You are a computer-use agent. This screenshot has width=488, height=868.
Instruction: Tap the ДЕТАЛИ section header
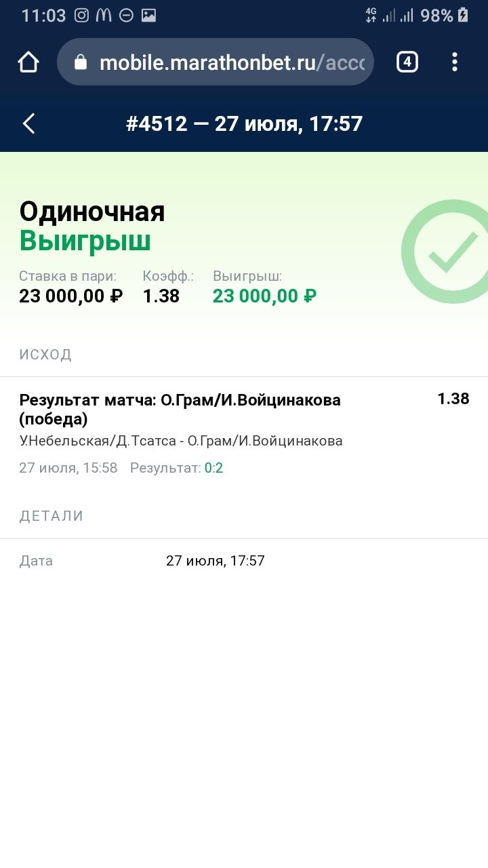pyautogui.click(x=52, y=516)
